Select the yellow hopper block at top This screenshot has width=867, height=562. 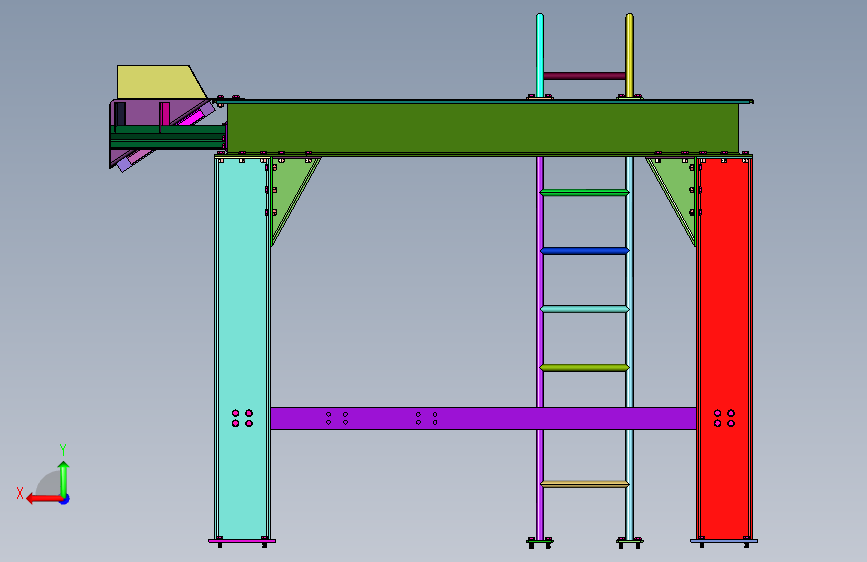pos(159,82)
